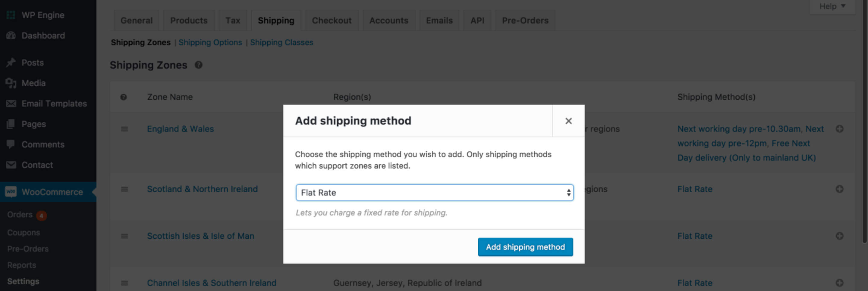Grab drag handle for England & Wales zone
Screen dimensions: 868x291
[124, 129]
